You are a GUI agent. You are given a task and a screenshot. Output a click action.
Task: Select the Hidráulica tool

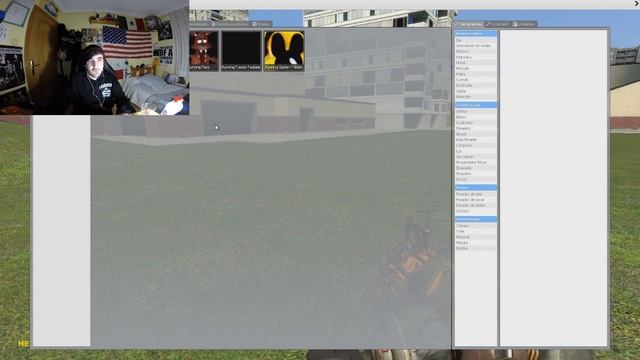point(476,57)
